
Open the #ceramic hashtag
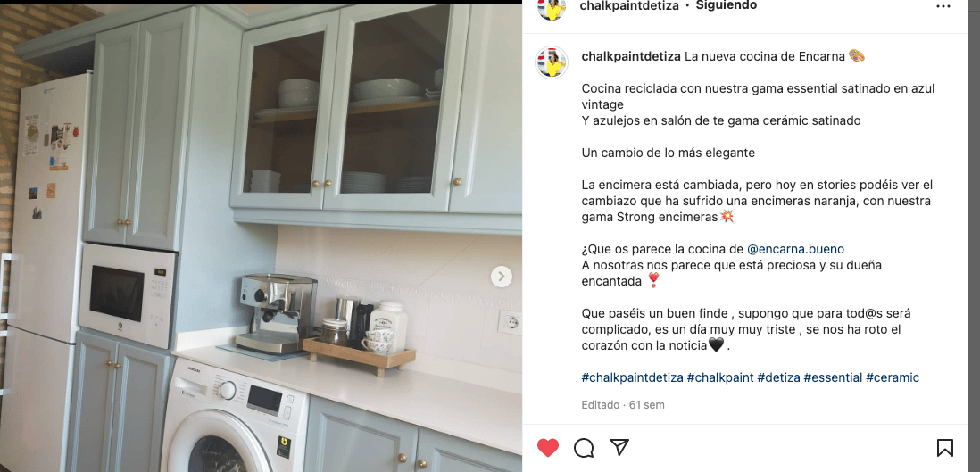[892, 377]
